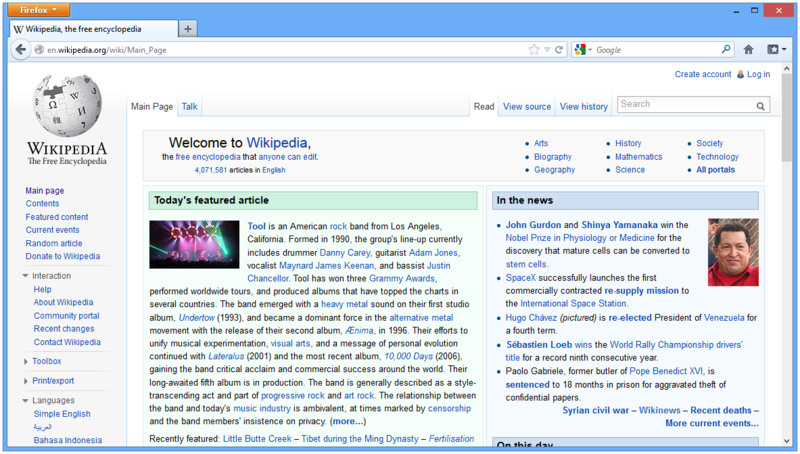Open the Current events sidebar link
The width and height of the screenshot is (800, 454).
[53, 230]
